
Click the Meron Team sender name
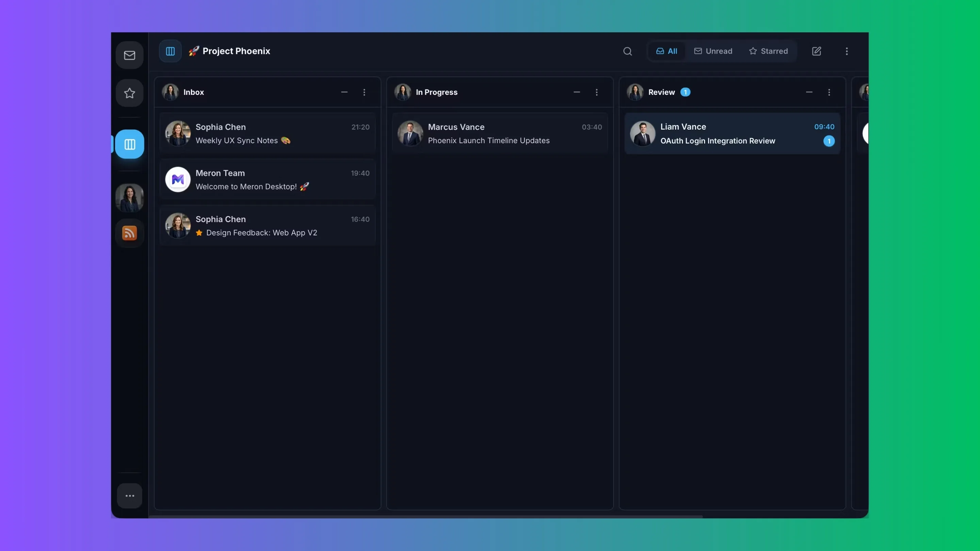point(220,173)
